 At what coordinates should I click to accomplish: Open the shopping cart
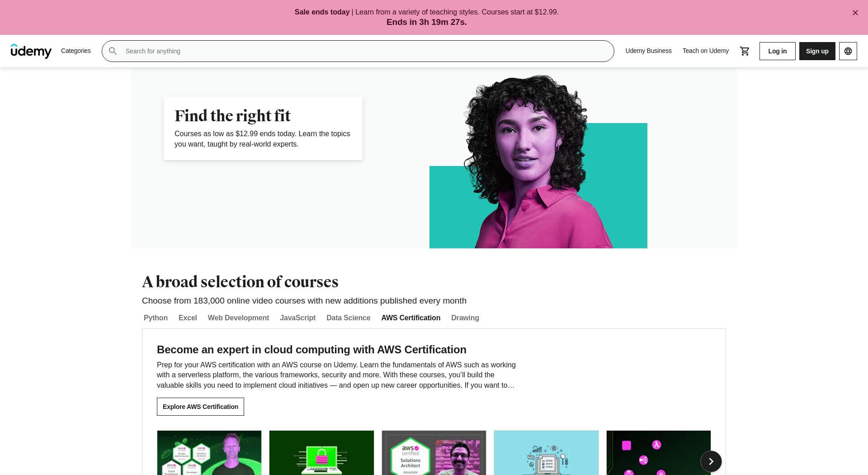pos(745,51)
